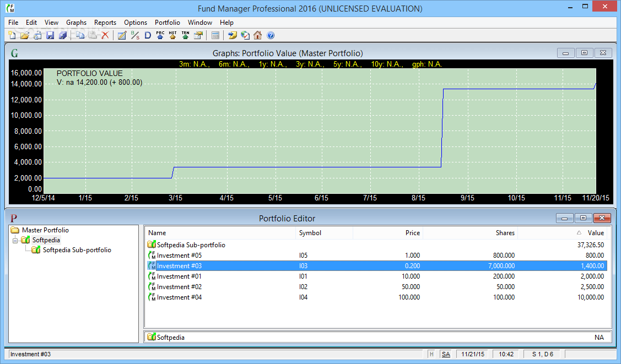Open the File menu
Viewport: 621px width, 364px height.
pyautogui.click(x=13, y=23)
